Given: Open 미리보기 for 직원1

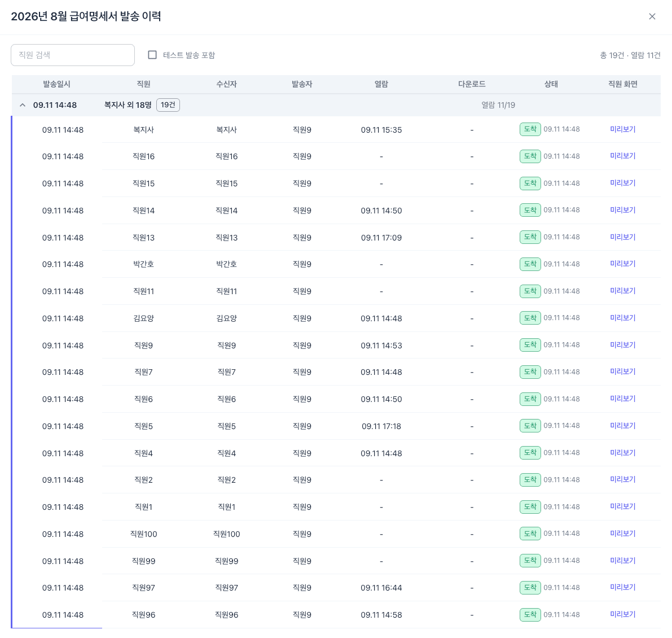Looking at the screenshot, I should [623, 506].
